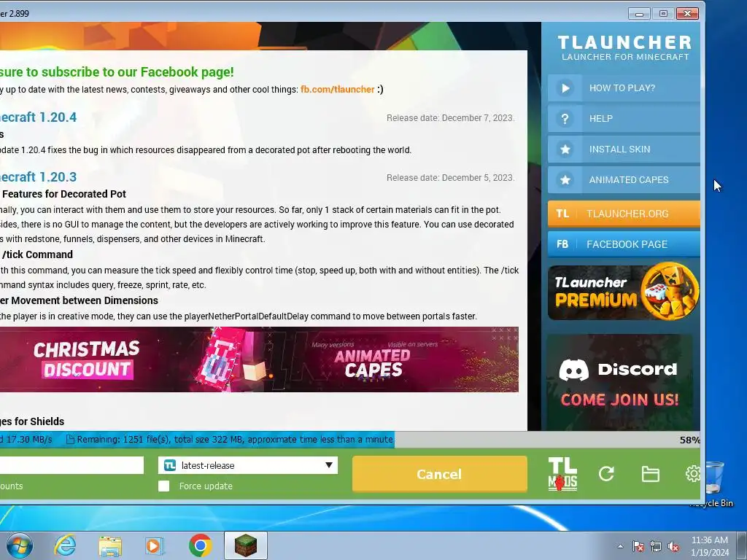The height and width of the screenshot is (560, 747).
Task: Click the Action Center flag tray icon
Action: (x=638, y=546)
